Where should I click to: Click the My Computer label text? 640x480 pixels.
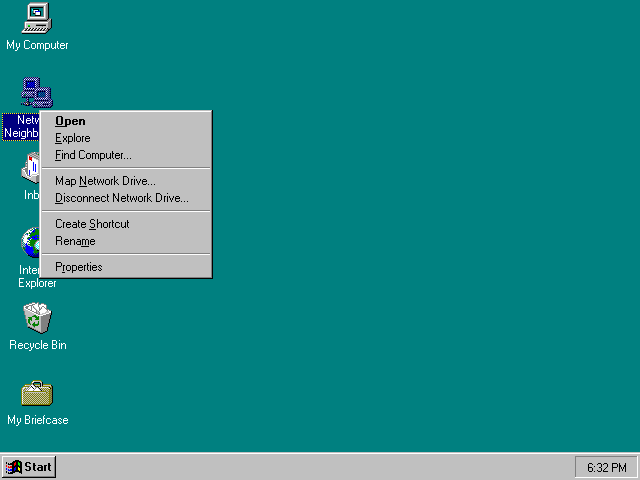(x=37, y=45)
